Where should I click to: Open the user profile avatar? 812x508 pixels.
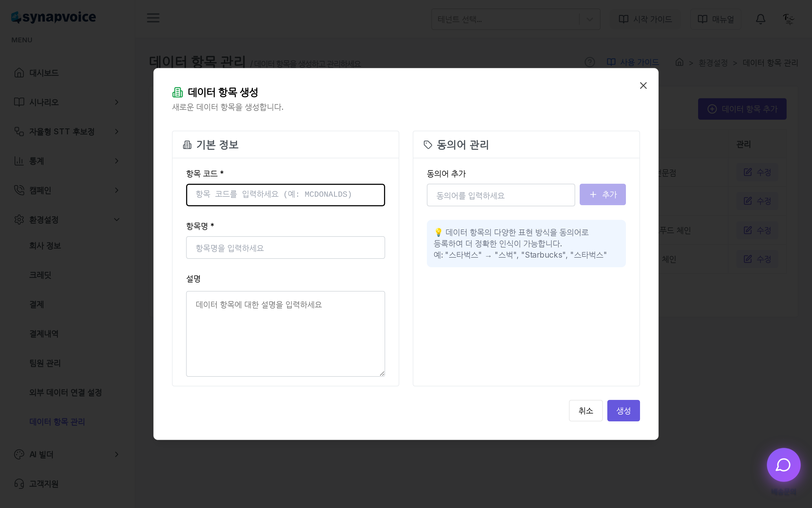coord(788,19)
